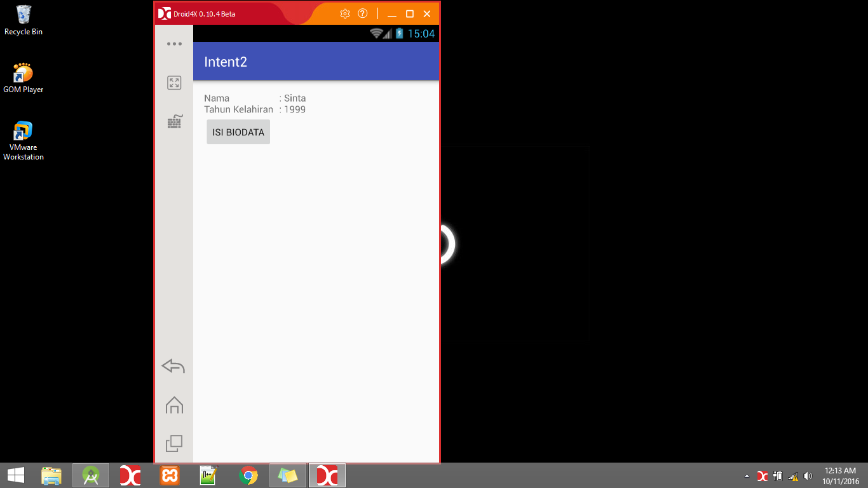Image resolution: width=868 pixels, height=488 pixels.
Task: Open network status tray icon
Action: (x=793, y=476)
